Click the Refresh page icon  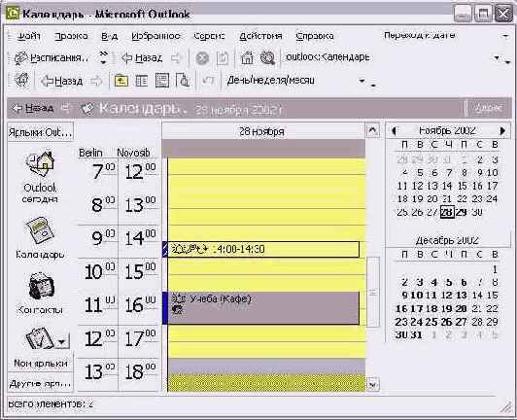[223, 58]
